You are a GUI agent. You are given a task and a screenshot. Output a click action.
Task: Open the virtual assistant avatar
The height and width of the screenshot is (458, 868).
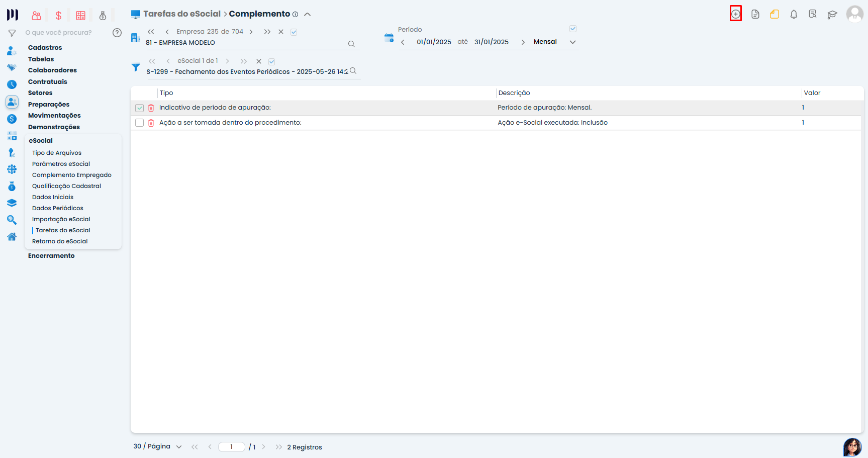tap(852, 446)
